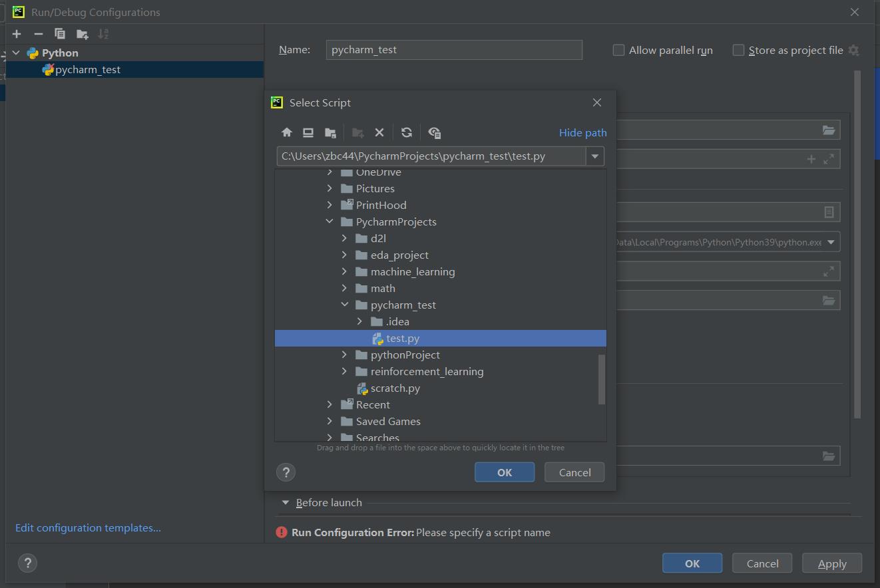Collapse the Python configurations group
880x588 pixels.
17,53
